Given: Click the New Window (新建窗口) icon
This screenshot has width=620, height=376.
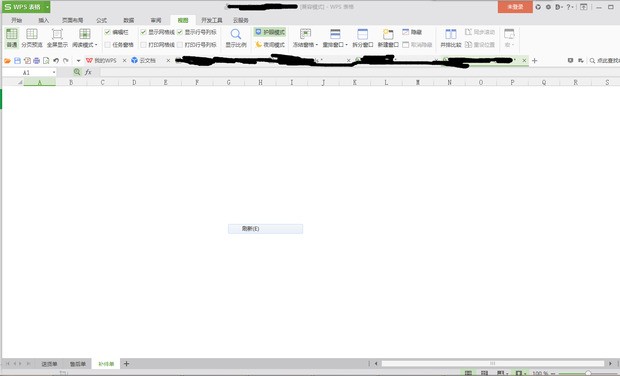Looking at the screenshot, I should tap(388, 34).
